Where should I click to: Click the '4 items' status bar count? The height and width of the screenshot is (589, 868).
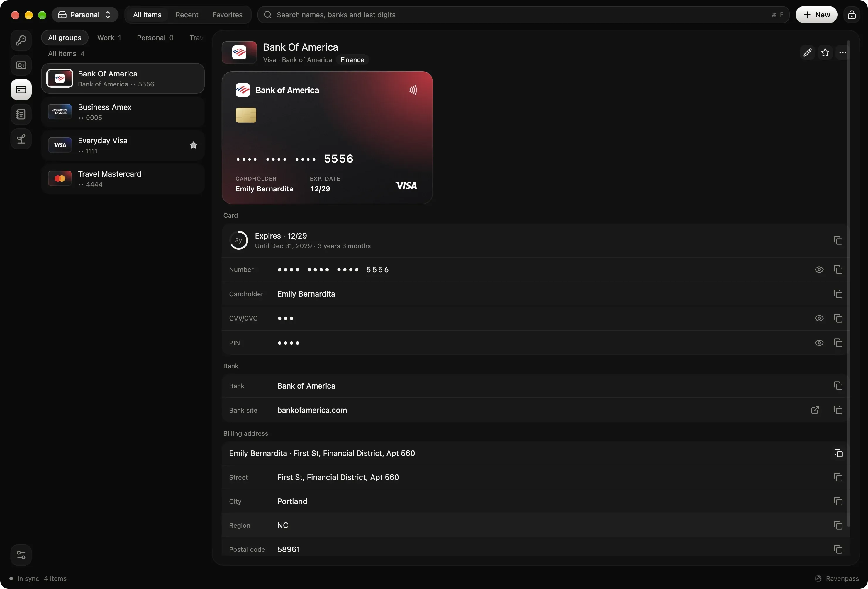tap(55, 578)
